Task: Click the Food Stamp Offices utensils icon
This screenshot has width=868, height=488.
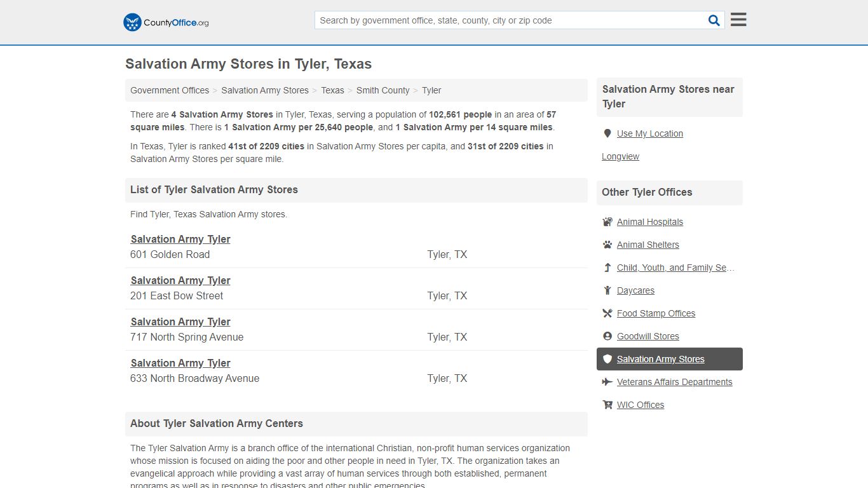Action: pyautogui.click(x=607, y=313)
